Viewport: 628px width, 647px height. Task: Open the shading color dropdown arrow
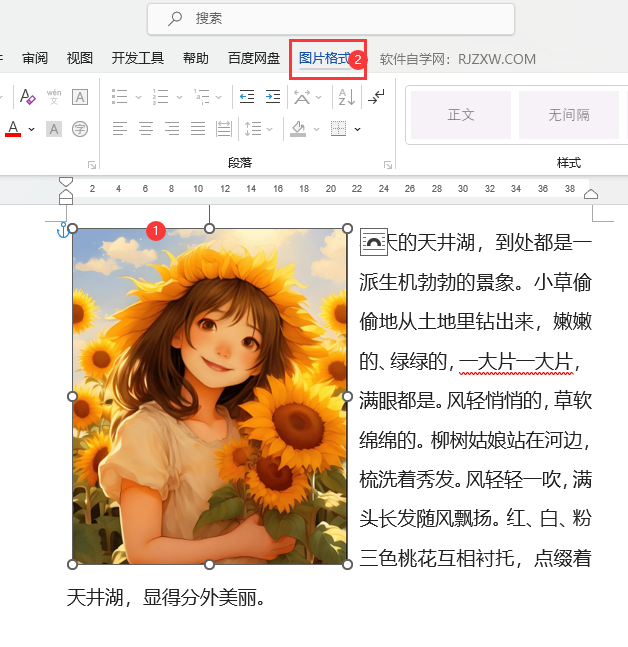[x=316, y=130]
